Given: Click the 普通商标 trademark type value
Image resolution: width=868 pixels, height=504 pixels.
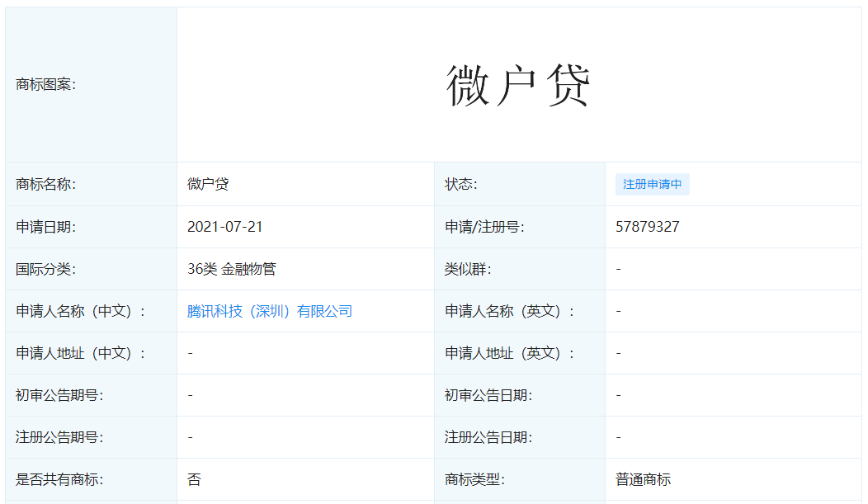Looking at the screenshot, I should pos(643,479).
